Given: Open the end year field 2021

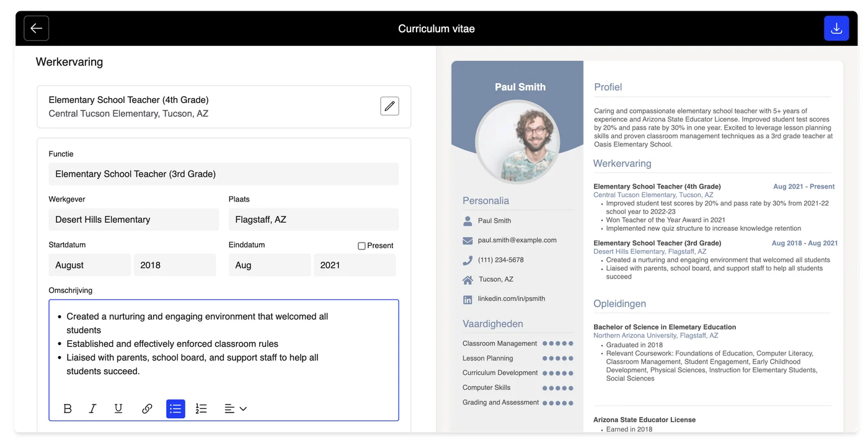Looking at the screenshot, I should click(x=355, y=265).
